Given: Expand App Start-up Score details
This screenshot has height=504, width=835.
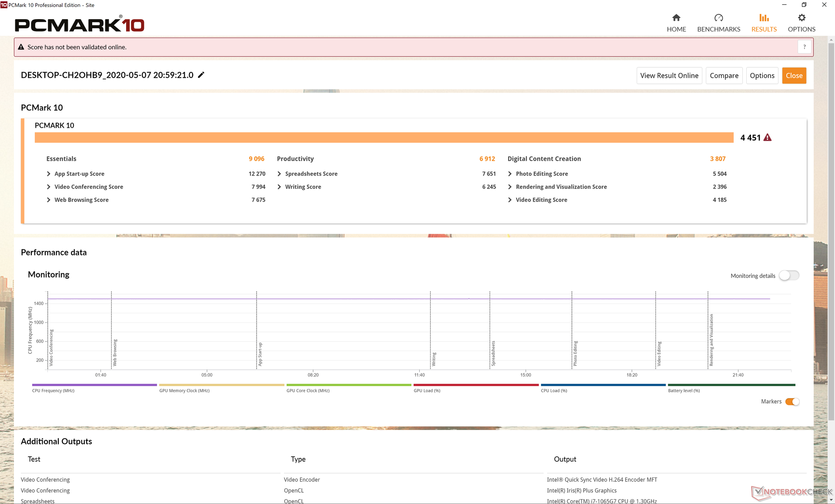Looking at the screenshot, I should coord(49,174).
